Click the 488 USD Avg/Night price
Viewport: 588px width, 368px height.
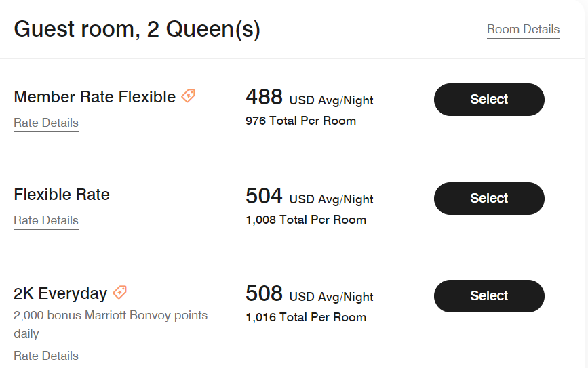tap(309, 98)
